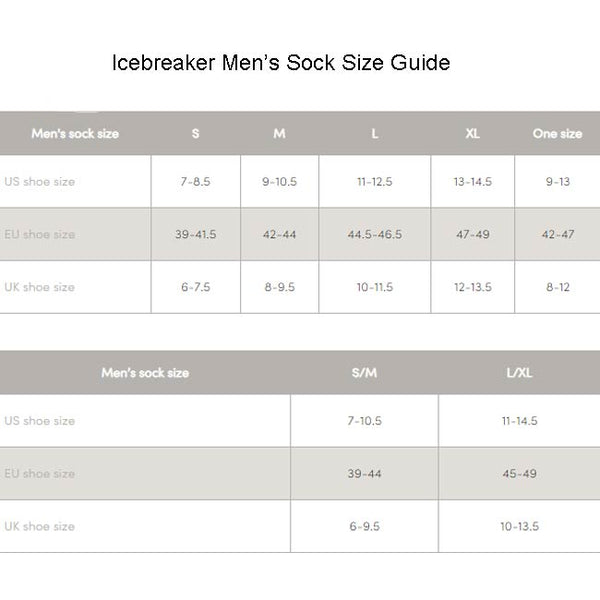Click the 6-9.5 UK size cell
The width and height of the screenshot is (600, 600).
364,527
